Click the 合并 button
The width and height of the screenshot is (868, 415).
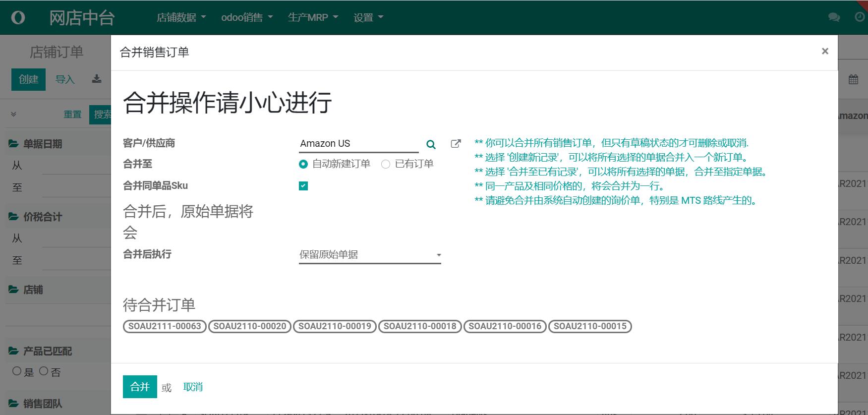point(140,387)
